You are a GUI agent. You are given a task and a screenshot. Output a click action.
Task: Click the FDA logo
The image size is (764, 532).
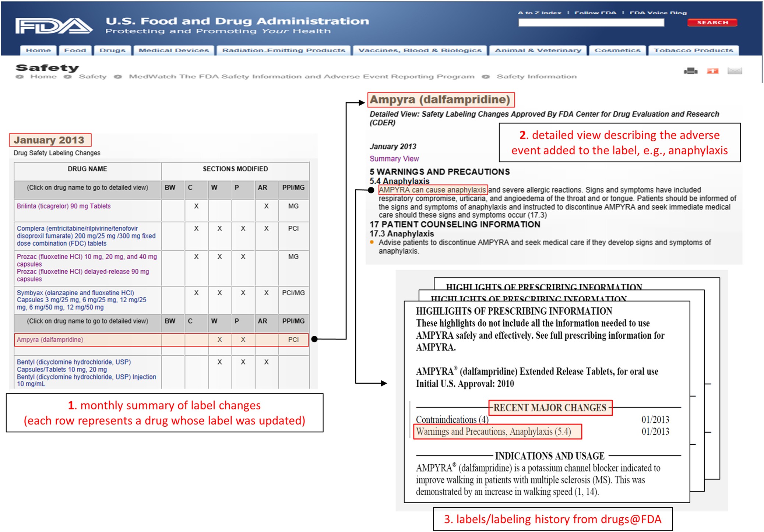coord(54,26)
